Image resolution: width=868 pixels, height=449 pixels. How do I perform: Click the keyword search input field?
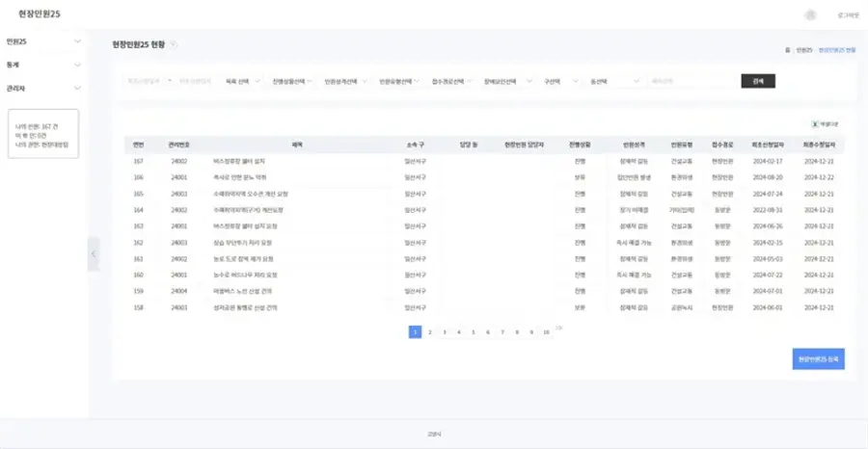(693, 81)
